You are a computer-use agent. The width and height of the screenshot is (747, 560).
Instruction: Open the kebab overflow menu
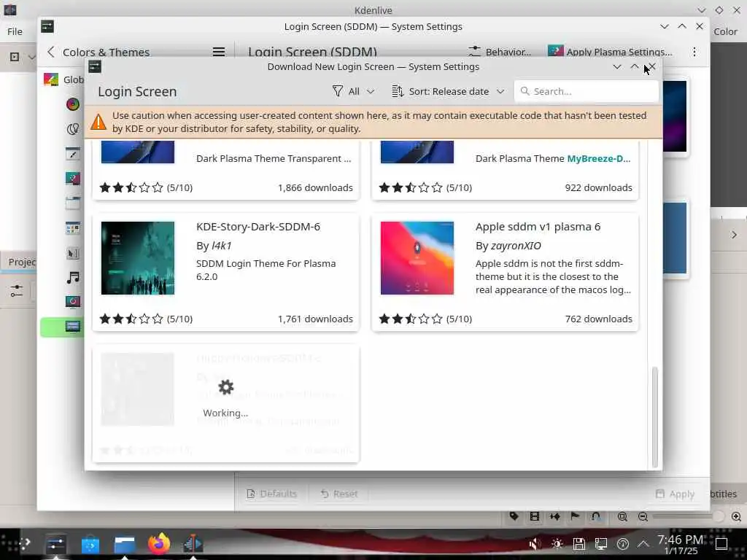[x=694, y=52]
